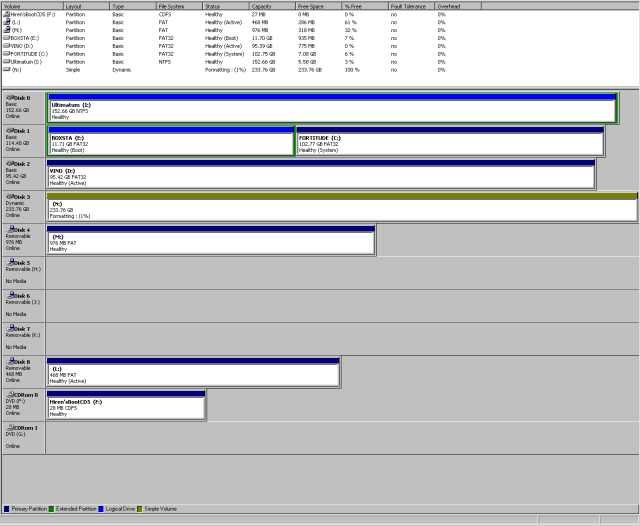The height and width of the screenshot is (526, 640).
Task: Select the 468 MB FAT active partition block
Action: tap(193, 372)
